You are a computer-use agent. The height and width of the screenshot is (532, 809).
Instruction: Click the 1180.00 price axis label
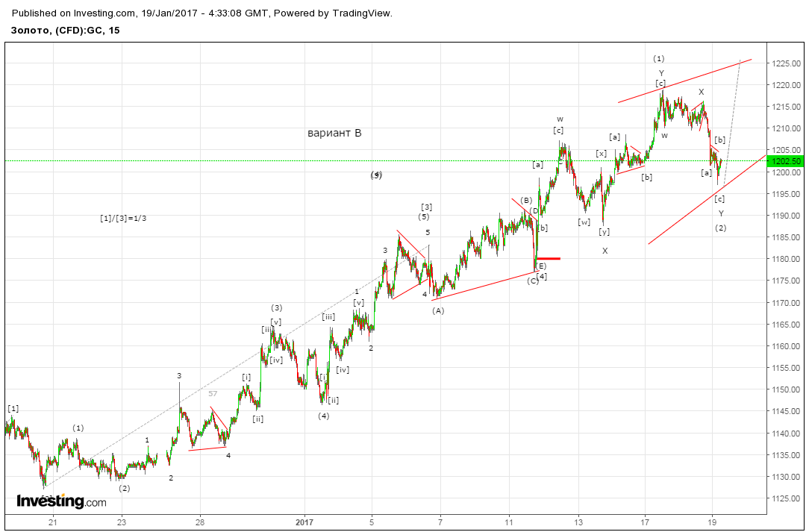(x=787, y=259)
